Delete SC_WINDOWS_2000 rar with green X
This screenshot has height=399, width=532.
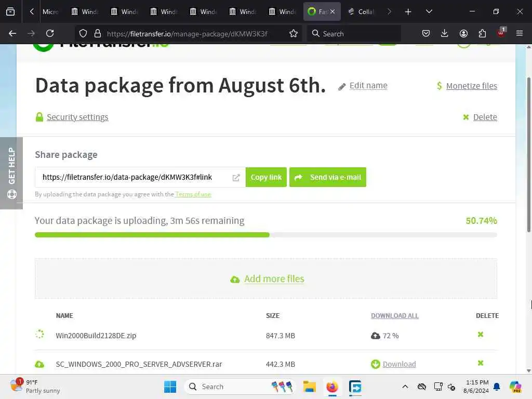(481, 363)
